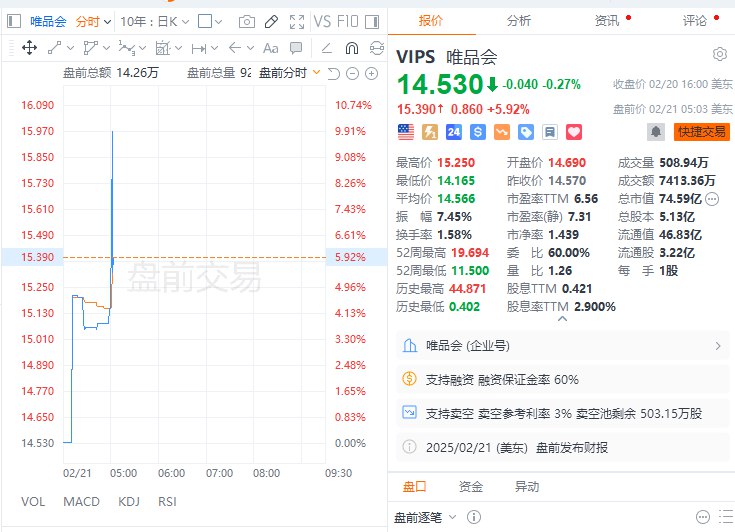735x532 pixels.
Task: Click the 24-hour trading icon
Action: (x=454, y=132)
